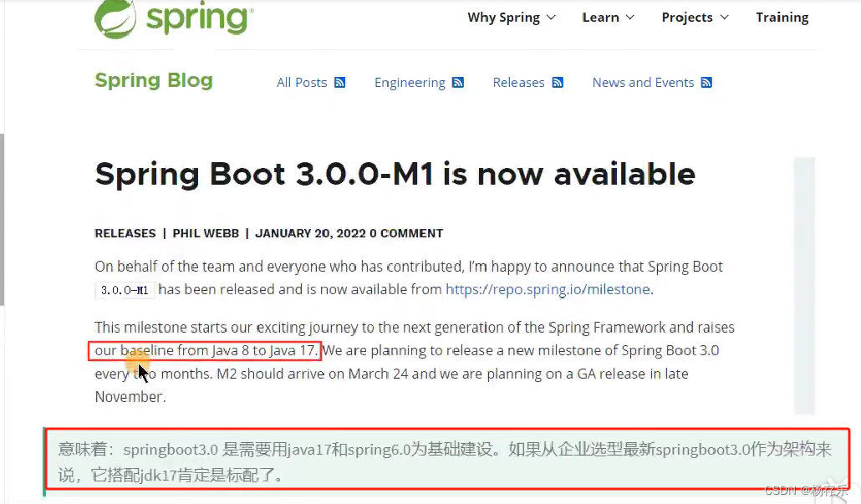
Task: Go to the Releases blog category
Action: 518,83
